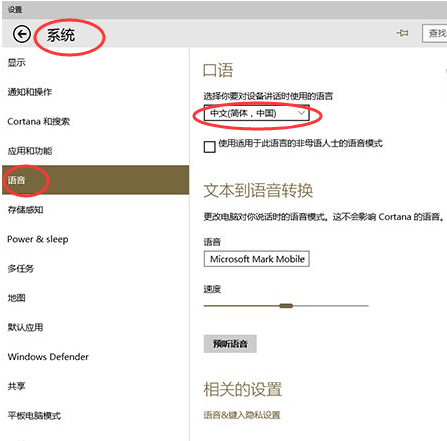Open Microsoft Mark Mobile voice selector
This screenshot has width=447, height=441.
pyautogui.click(x=257, y=259)
